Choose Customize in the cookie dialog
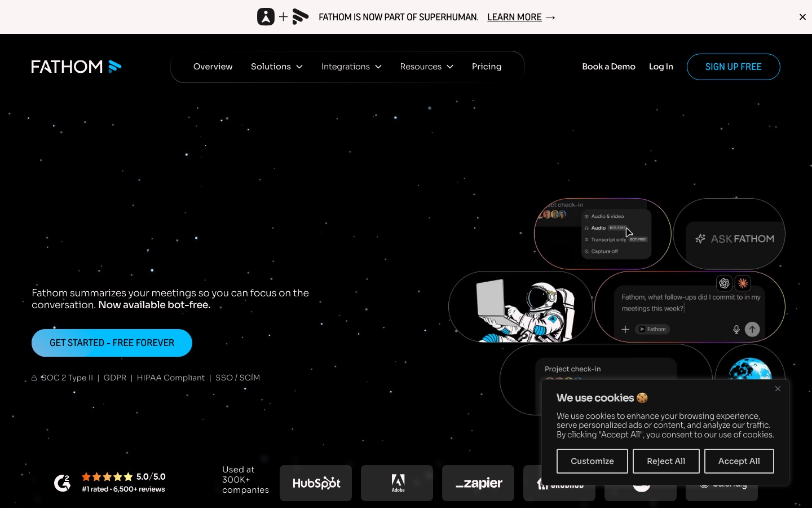 pyautogui.click(x=592, y=461)
